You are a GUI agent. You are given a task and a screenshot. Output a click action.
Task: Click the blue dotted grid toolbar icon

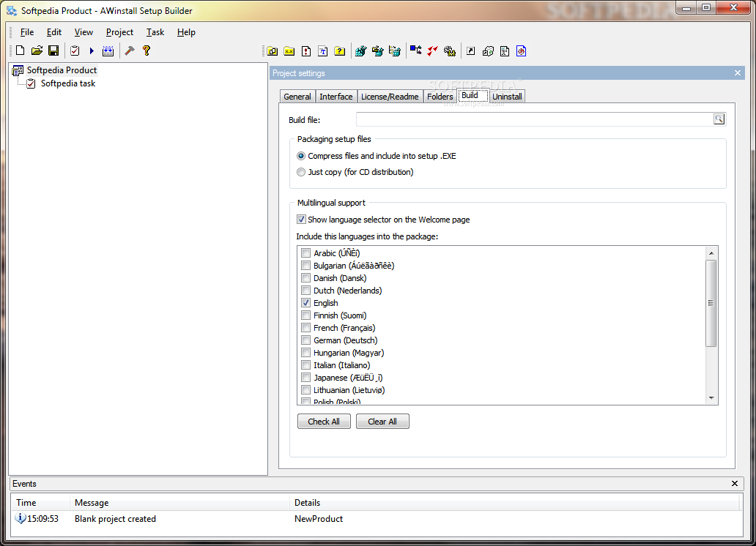pos(108,51)
